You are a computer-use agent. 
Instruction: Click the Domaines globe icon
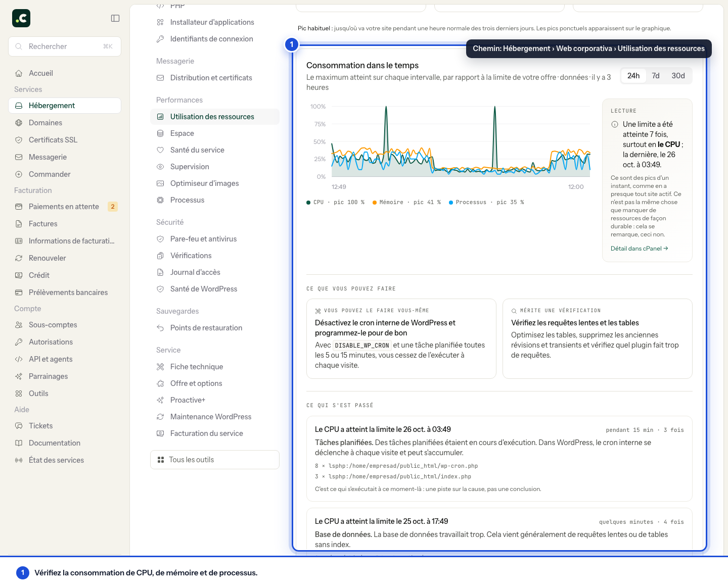pyautogui.click(x=19, y=123)
